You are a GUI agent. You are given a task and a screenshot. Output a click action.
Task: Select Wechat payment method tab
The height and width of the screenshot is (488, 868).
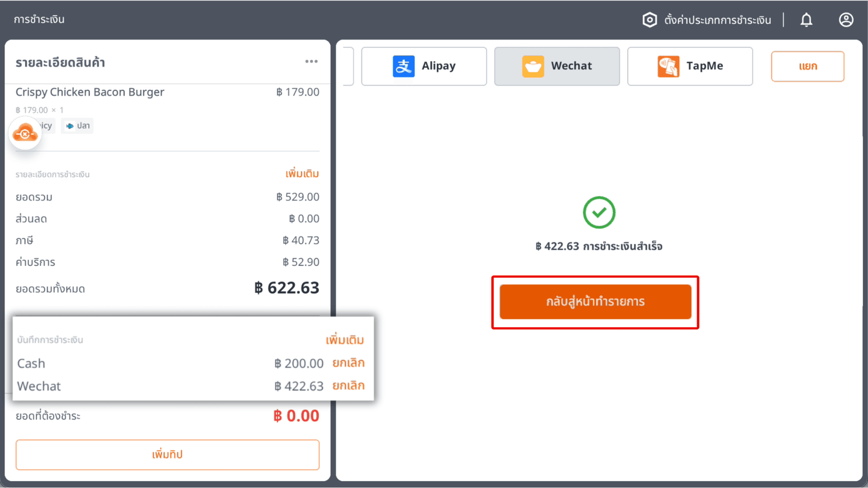point(557,66)
